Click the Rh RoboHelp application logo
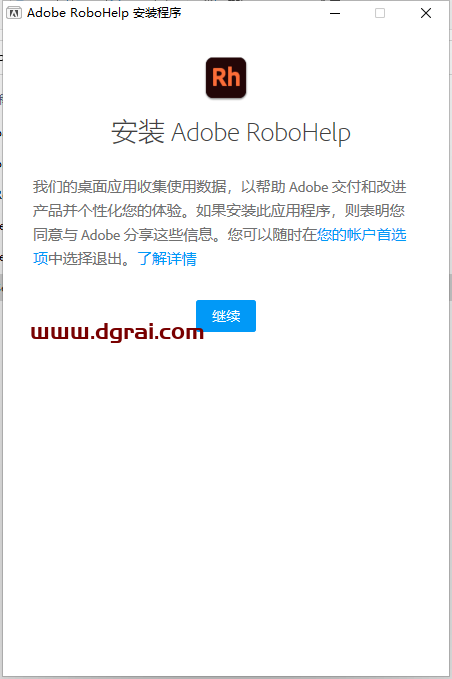The width and height of the screenshot is (452, 679). click(226, 78)
